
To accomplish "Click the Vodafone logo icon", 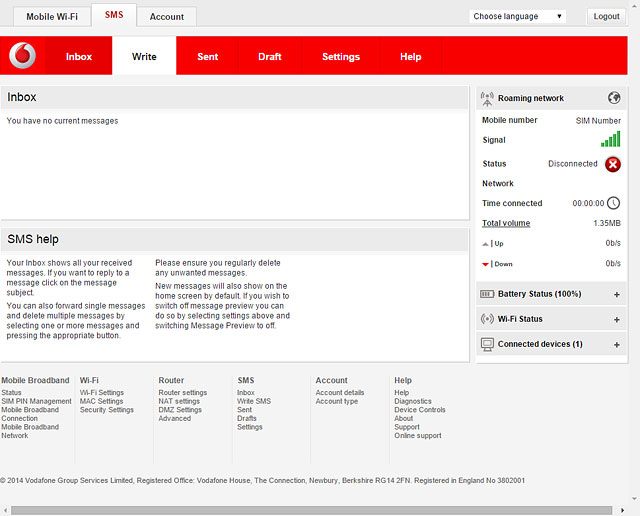I will (x=22, y=56).
